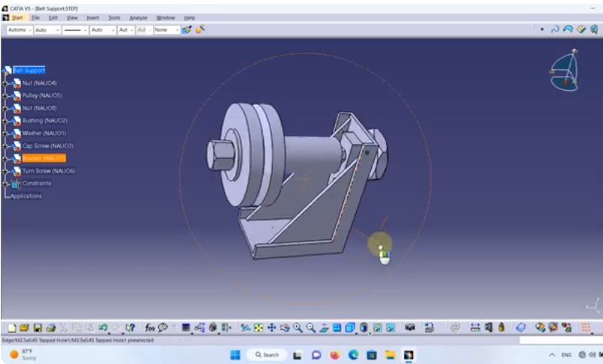603x364 pixels.
Task: Expand the Pulley (NAUO5) tree node
Action: pyautogui.click(x=5, y=96)
